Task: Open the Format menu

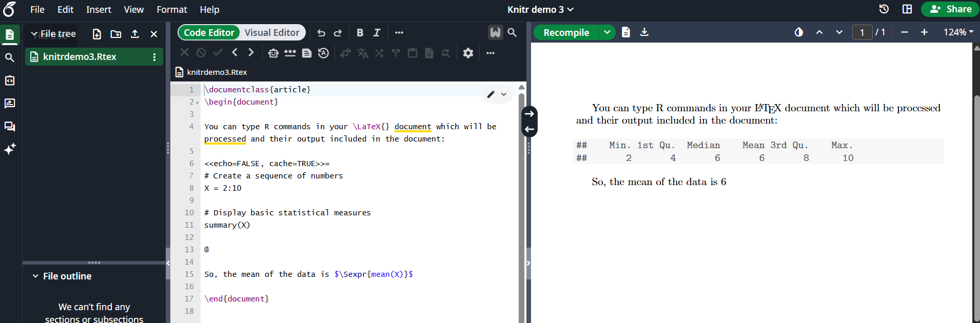Action: pos(172,9)
